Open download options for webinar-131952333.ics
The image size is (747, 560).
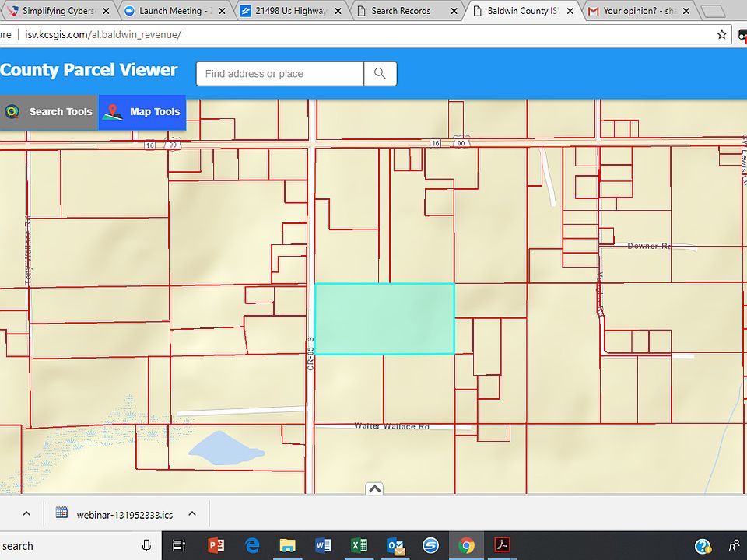tap(192, 513)
